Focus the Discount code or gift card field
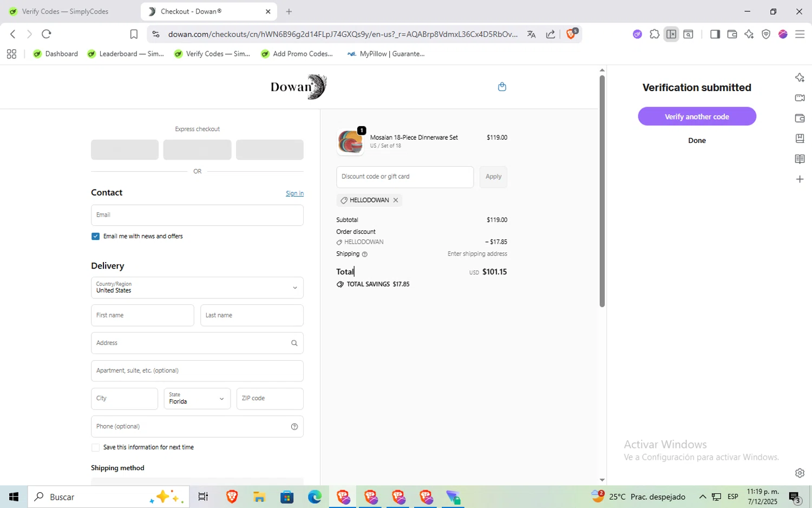The image size is (812, 508). 405,177
